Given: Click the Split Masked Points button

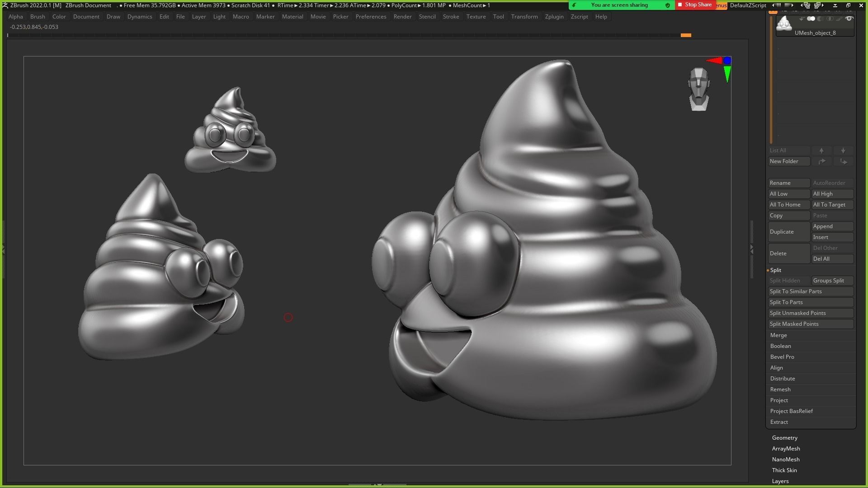Looking at the screenshot, I should (811, 324).
